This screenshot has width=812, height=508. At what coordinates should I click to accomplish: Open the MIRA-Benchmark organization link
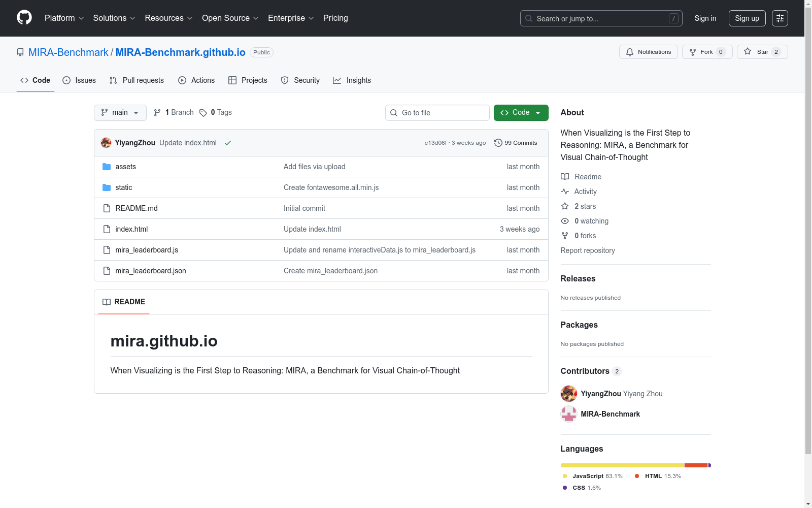pos(69,52)
